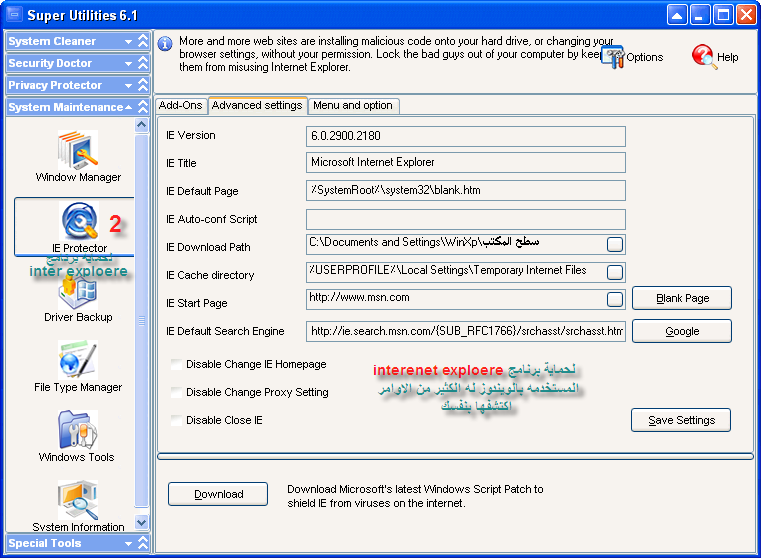This screenshot has height=558, width=761.
Task: Open the Window Manager tool icon
Action: pos(78,149)
